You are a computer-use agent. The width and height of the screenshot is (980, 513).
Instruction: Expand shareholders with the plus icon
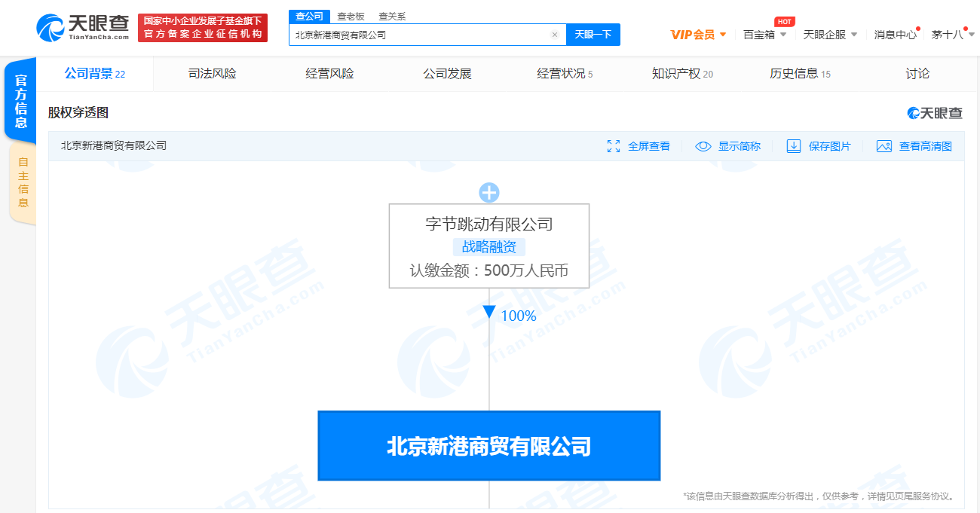click(489, 192)
